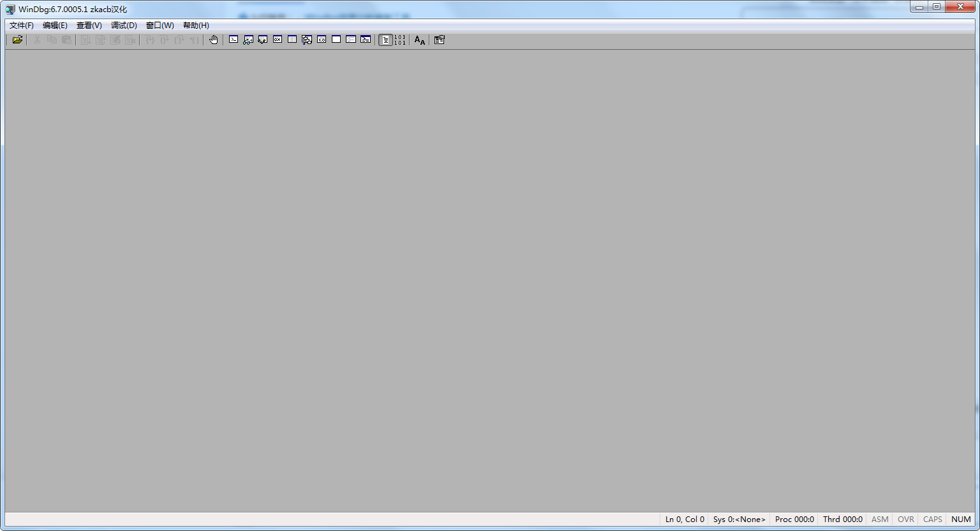This screenshot has height=531, width=980.
Task: Toggle breakpoint using the hand icon
Action: tap(214, 40)
